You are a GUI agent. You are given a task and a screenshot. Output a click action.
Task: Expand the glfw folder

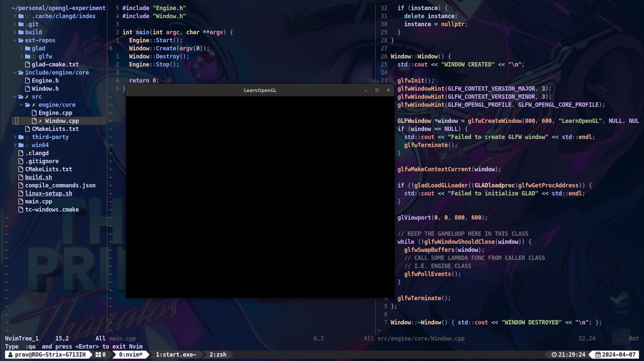click(x=21, y=56)
